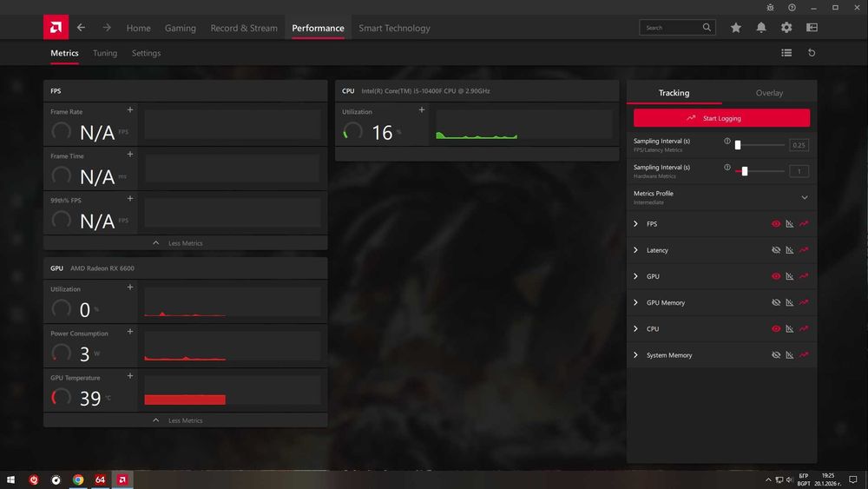Add Frame Rate metric with plus icon

coord(130,110)
